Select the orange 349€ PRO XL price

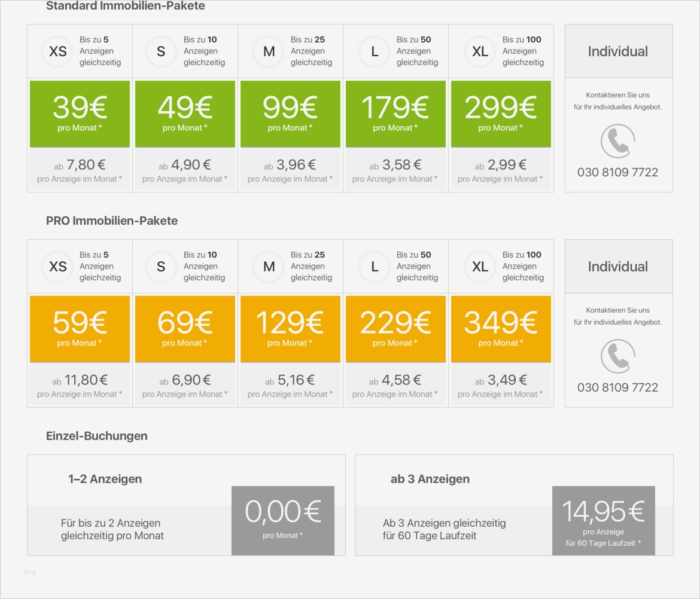tap(501, 329)
